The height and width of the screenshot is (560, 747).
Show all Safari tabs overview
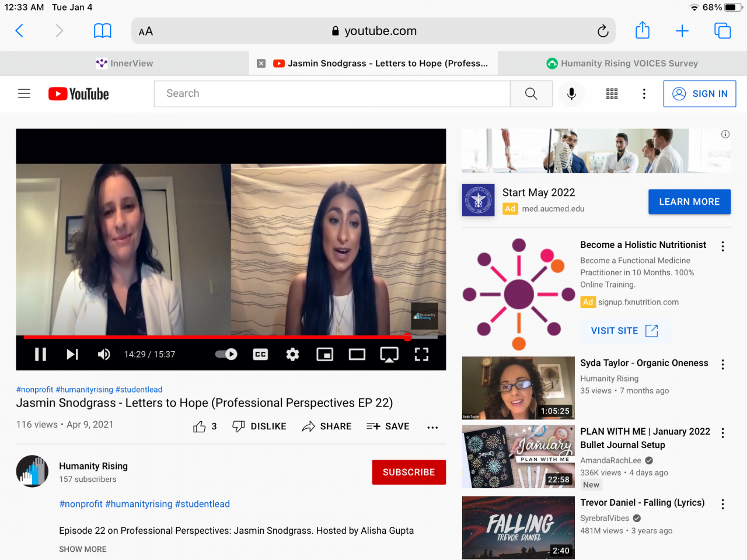tap(722, 31)
